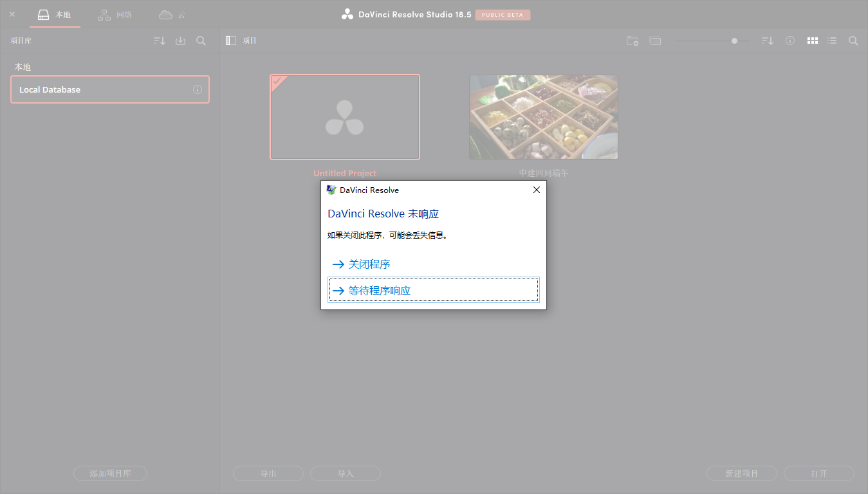Select the Untitled Project thumbnail
This screenshot has width=868, height=494.
point(345,117)
